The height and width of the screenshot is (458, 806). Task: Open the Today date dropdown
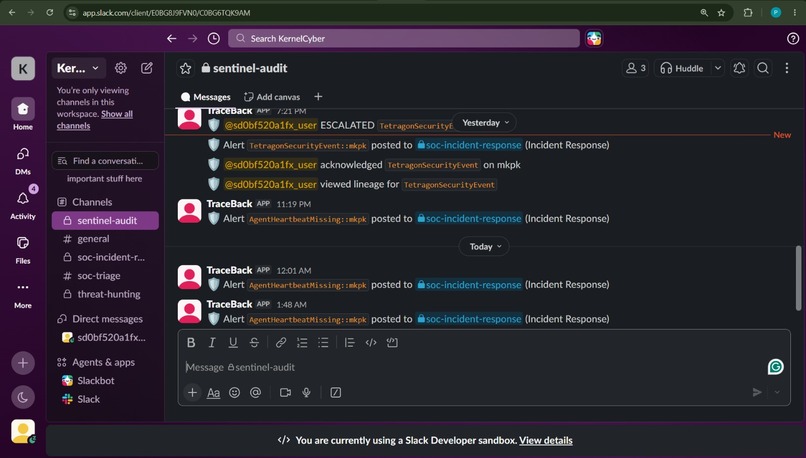pos(484,247)
